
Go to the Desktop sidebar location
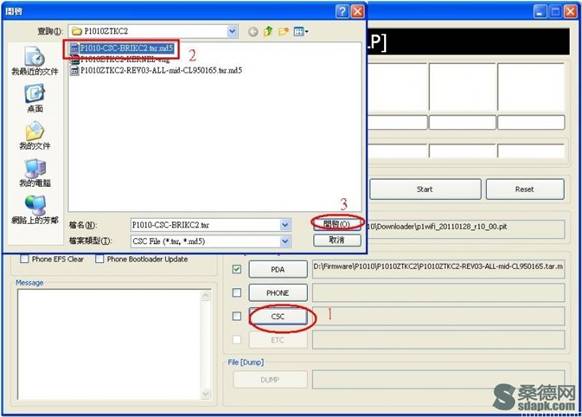click(x=35, y=98)
